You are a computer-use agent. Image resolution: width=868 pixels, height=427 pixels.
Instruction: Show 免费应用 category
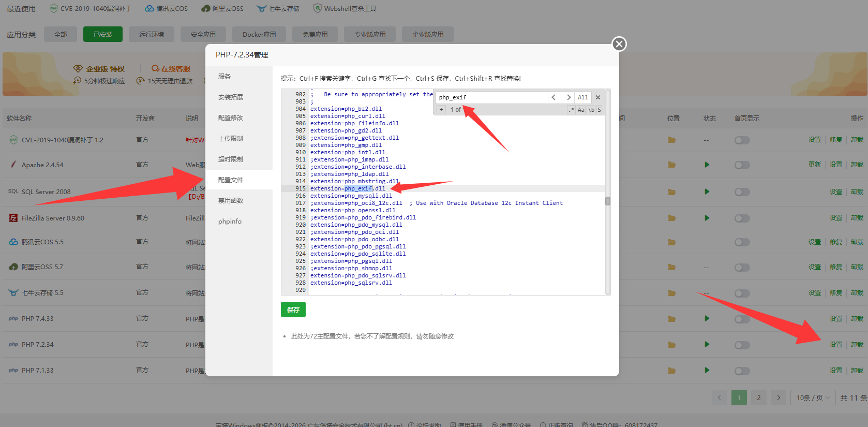315,34
